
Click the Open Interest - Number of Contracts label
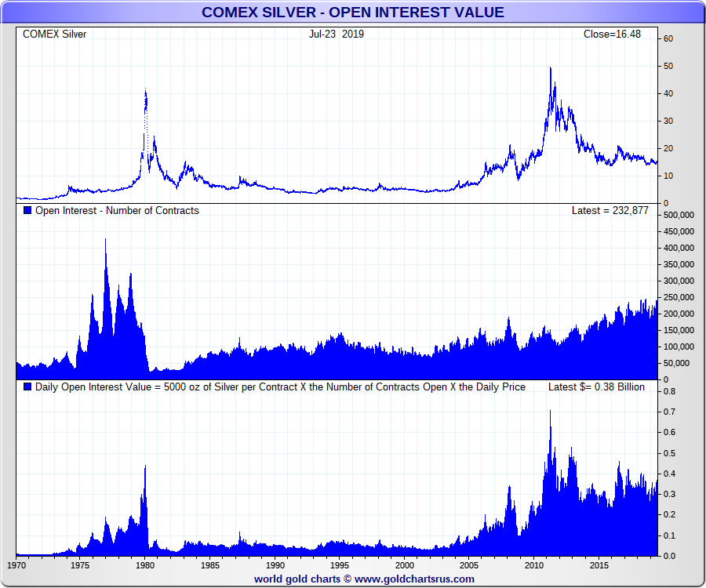click(117, 211)
